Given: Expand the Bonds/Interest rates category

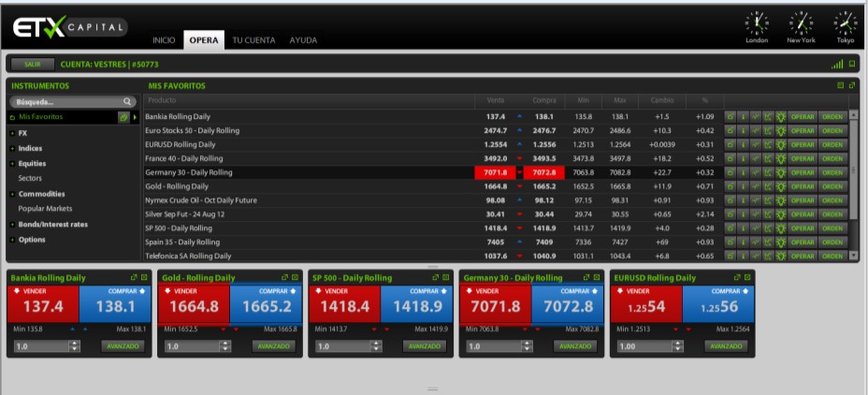Looking at the screenshot, I should click(12, 225).
